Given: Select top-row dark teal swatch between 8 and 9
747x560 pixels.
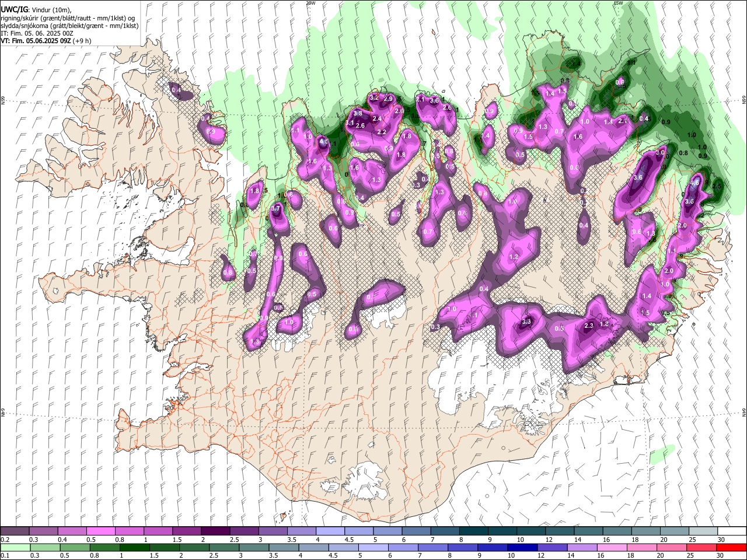Looking at the screenshot, I should coord(473,531).
